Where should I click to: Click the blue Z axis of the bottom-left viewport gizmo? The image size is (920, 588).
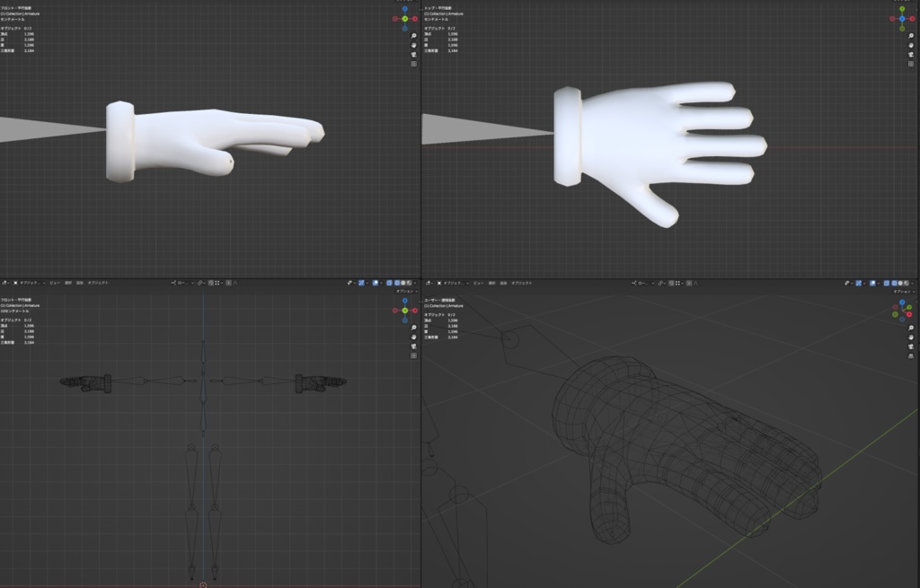pyautogui.click(x=405, y=301)
